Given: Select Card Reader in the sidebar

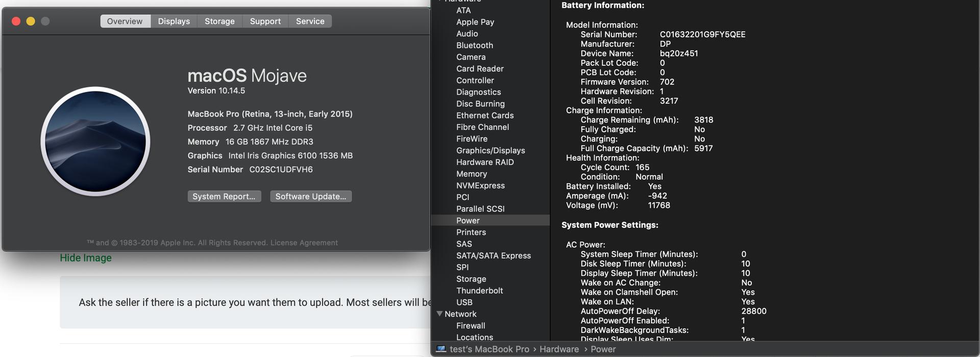Looking at the screenshot, I should (480, 68).
